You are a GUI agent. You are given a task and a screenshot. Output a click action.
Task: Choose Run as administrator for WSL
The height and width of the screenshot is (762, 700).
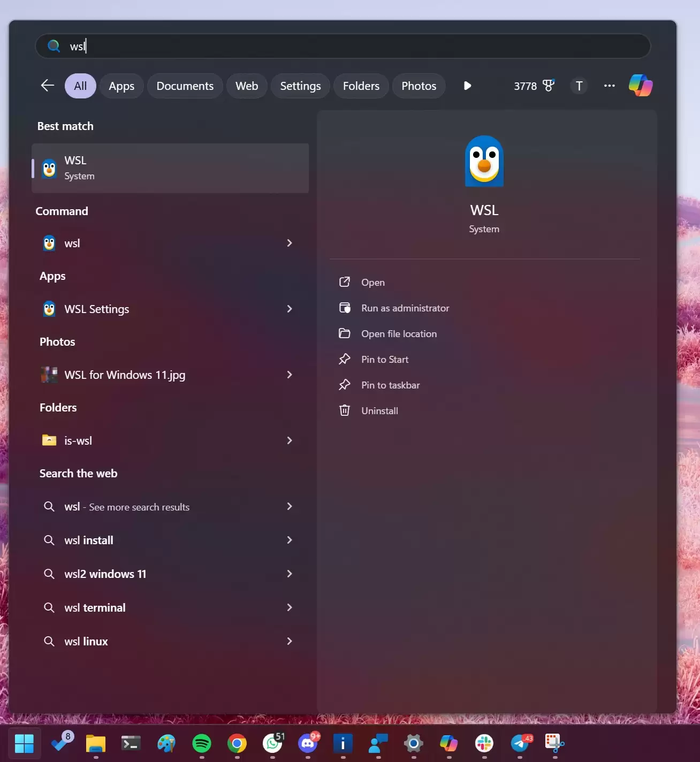(405, 308)
